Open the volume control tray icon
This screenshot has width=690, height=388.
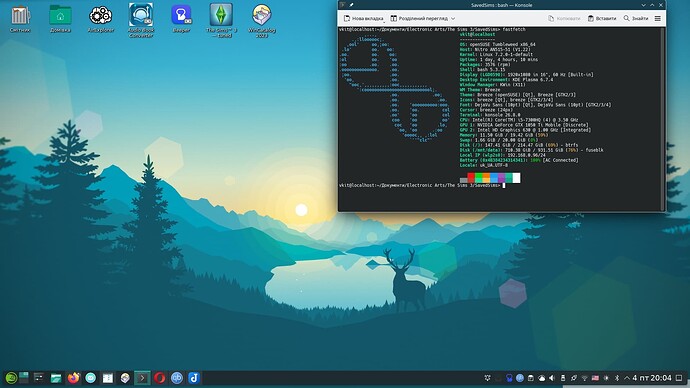pos(552,378)
